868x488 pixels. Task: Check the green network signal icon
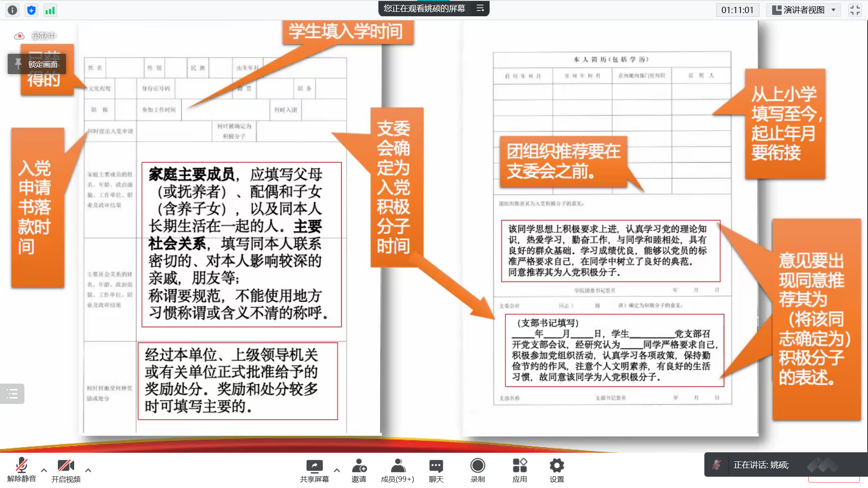(50, 10)
